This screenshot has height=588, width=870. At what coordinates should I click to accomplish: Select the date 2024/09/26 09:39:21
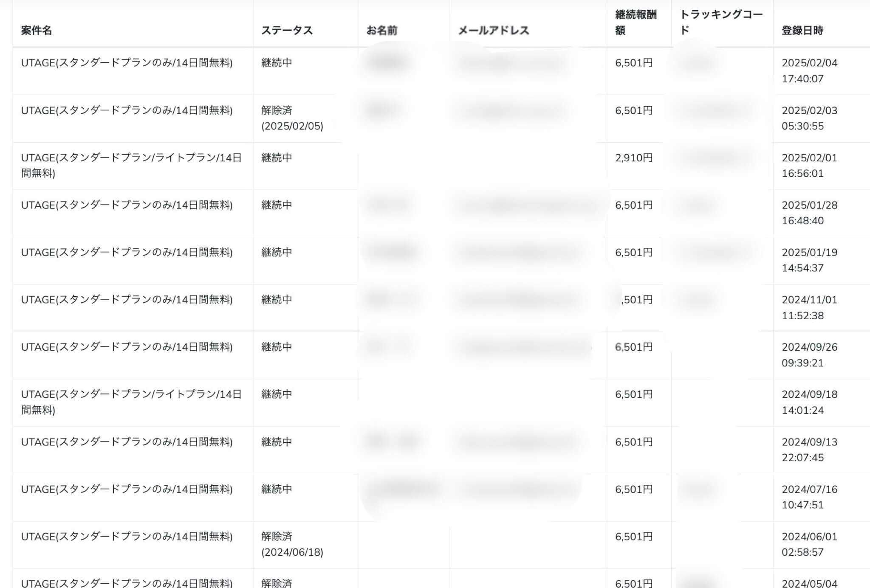coord(810,355)
